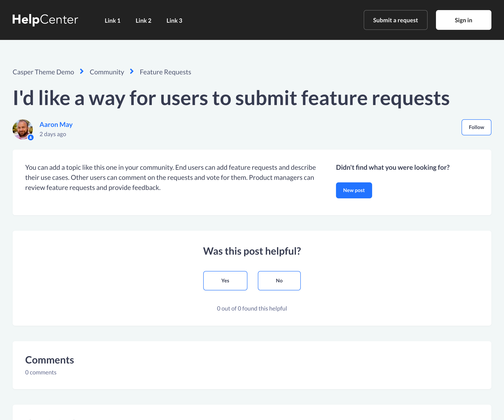Click the Sign in button
This screenshot has height=420, width=504.
(463, 20)
